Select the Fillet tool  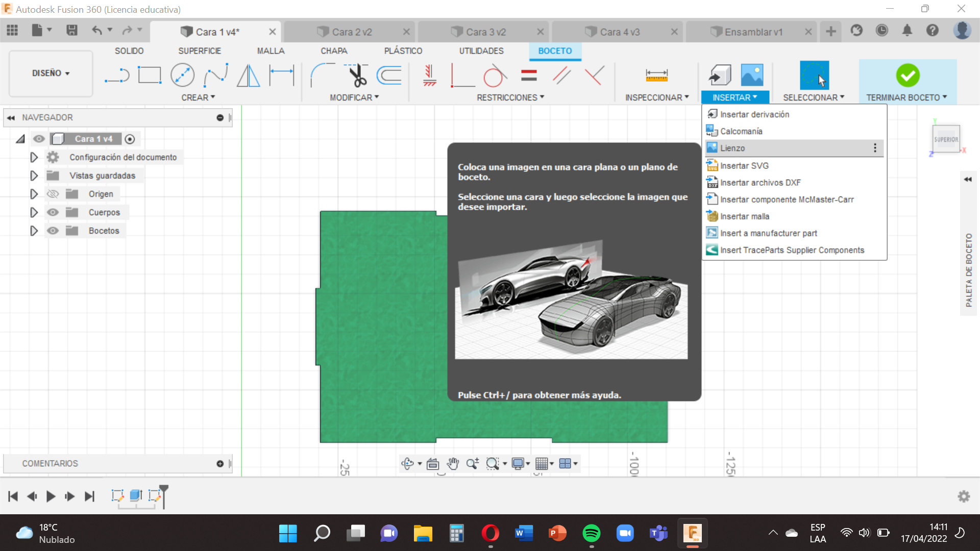(323, 76)
